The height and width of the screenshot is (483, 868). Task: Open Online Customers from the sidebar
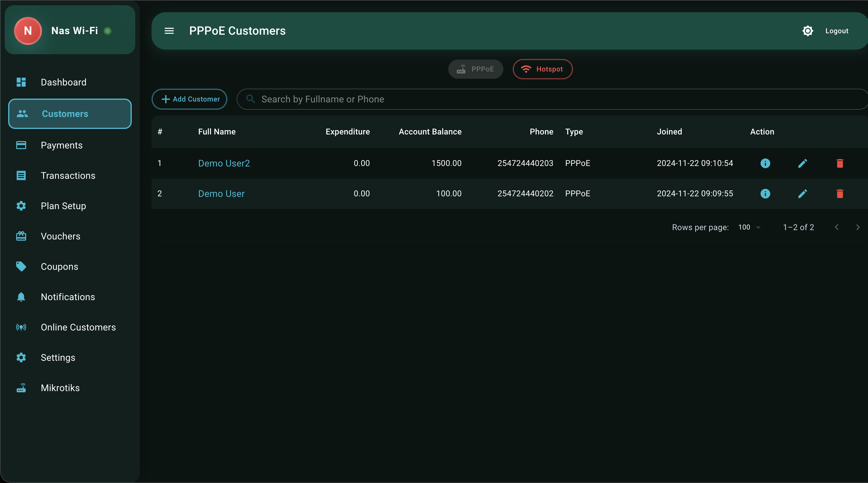(78, 327)
